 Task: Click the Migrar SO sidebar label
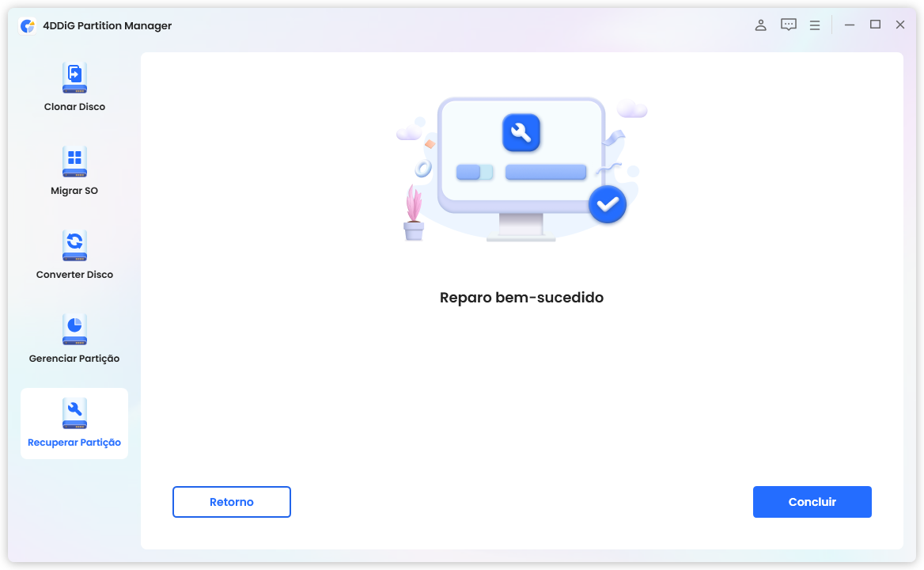74,190
